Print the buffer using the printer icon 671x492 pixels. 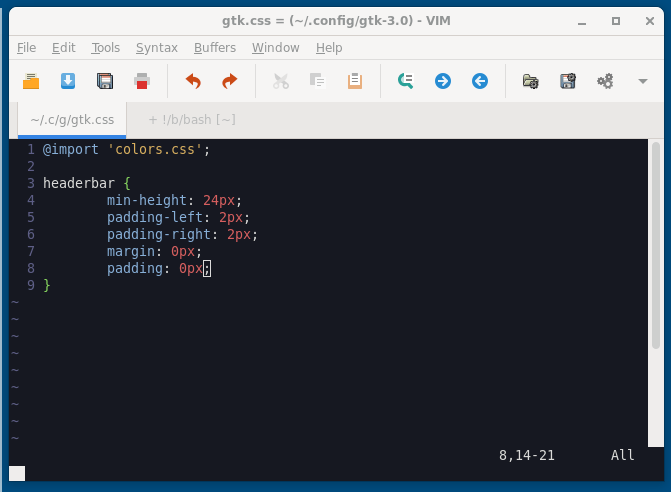point(142,81)
